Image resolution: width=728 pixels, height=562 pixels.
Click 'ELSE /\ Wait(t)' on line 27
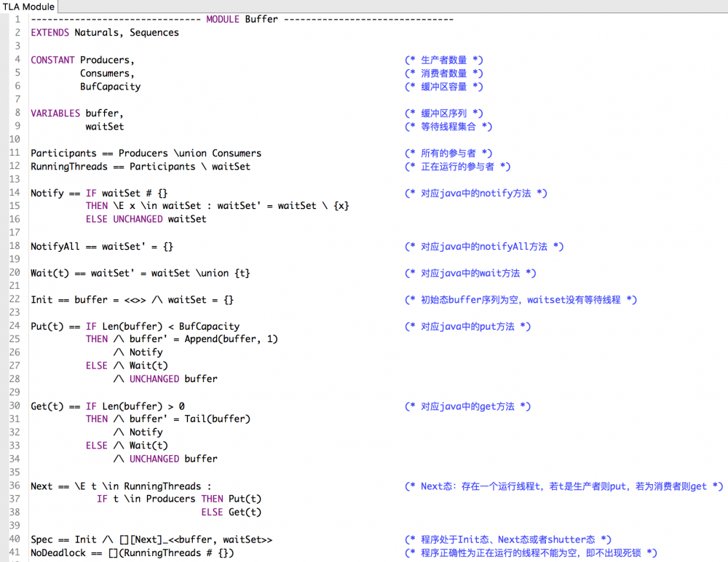127,366
